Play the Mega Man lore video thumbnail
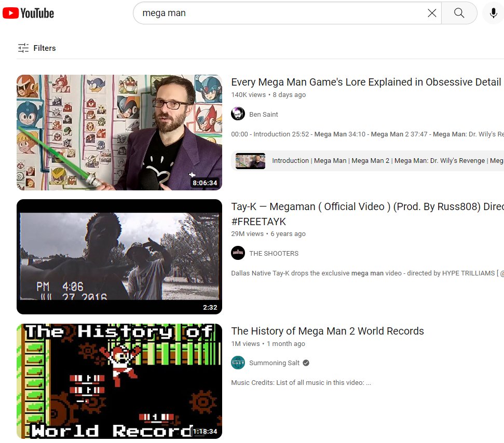Image resolution: width=504 pixels, height=443 pixels. pyautogui.click(x=119, y=132)
